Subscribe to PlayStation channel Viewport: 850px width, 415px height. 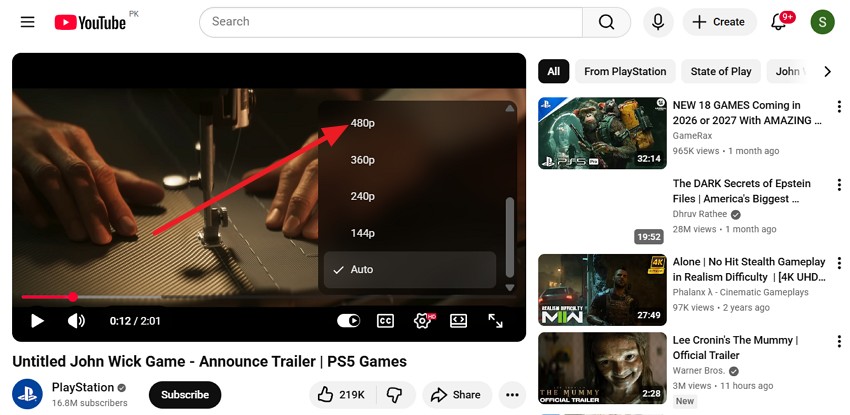[x=185, y=394]
